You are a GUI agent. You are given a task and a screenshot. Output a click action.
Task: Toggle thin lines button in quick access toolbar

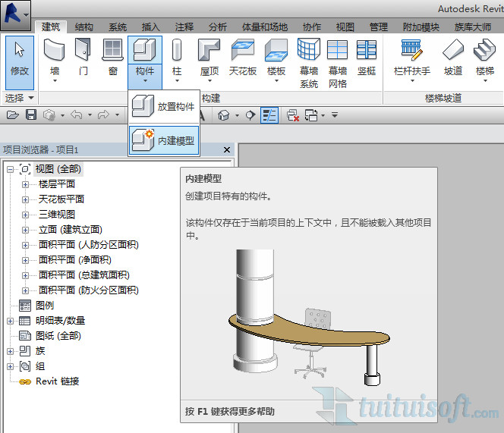(269, 115)
